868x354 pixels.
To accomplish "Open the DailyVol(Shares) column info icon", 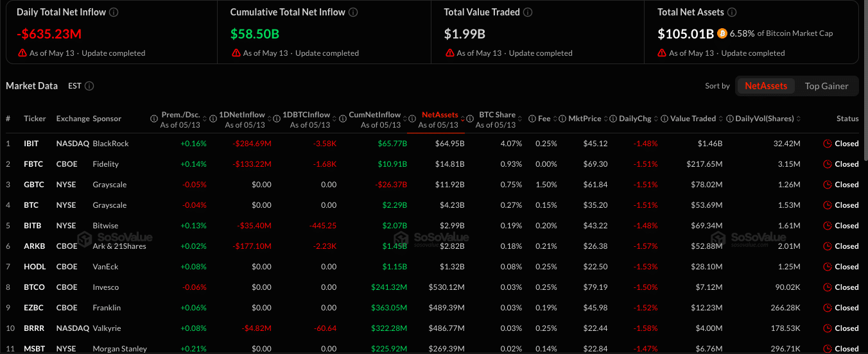I will [729, 119].
